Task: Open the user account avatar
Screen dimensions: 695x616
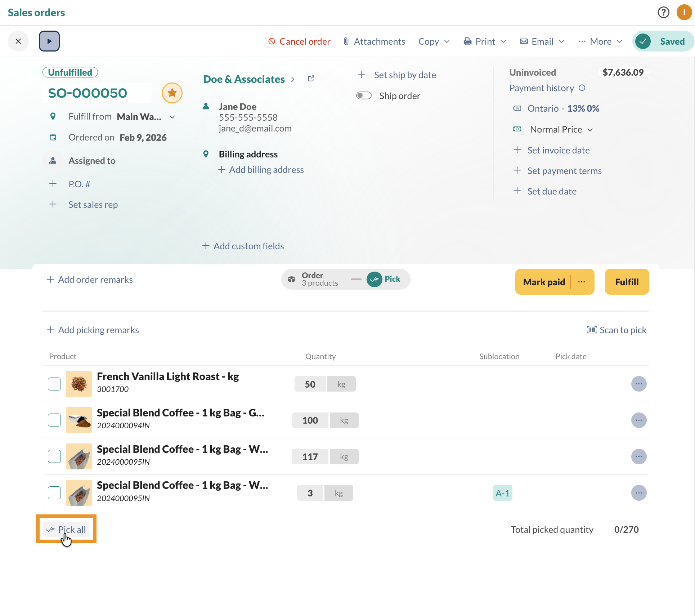Action: [x=684, y=12]
